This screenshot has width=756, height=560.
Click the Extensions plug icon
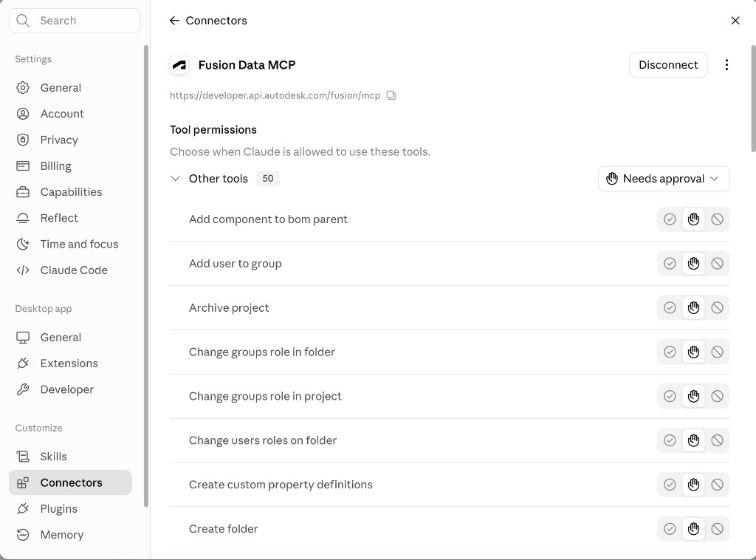tap(23, 363)
